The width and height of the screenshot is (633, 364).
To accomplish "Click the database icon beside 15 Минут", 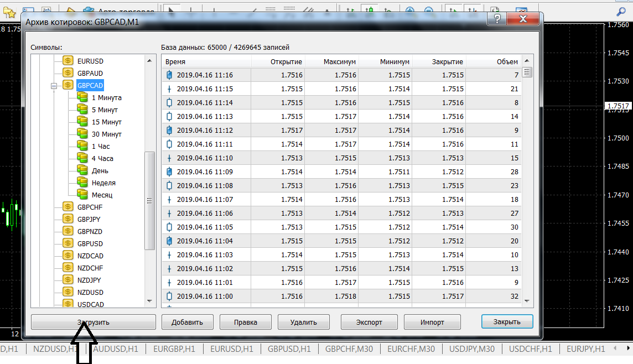I will pos(82,122).
